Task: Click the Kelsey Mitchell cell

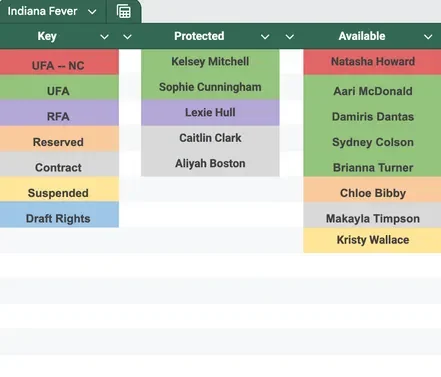Action: click(210, 62)
